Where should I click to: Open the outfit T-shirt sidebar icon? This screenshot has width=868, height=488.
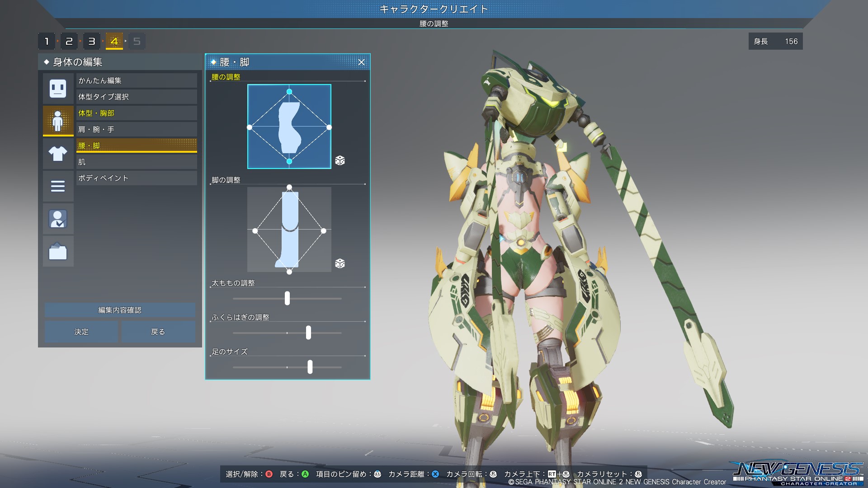[x=58, y=154]
